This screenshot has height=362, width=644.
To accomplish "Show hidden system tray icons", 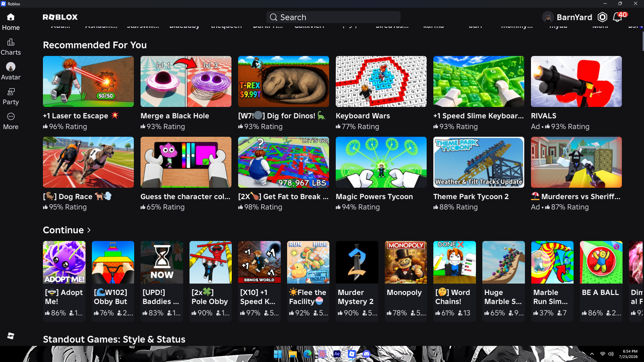I will click(x=592, y=354).
